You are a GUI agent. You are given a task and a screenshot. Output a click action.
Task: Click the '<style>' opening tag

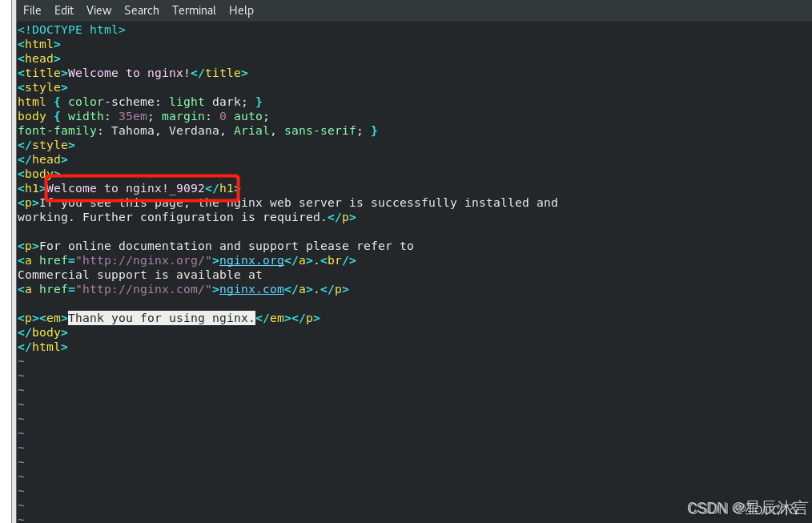[x=42, y=87]
